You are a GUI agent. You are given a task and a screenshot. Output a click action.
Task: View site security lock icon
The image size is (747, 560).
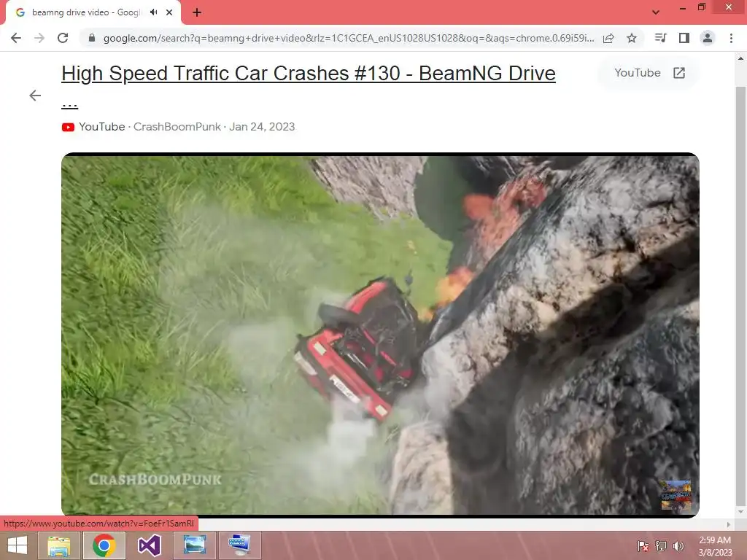[x=92, y=38]
